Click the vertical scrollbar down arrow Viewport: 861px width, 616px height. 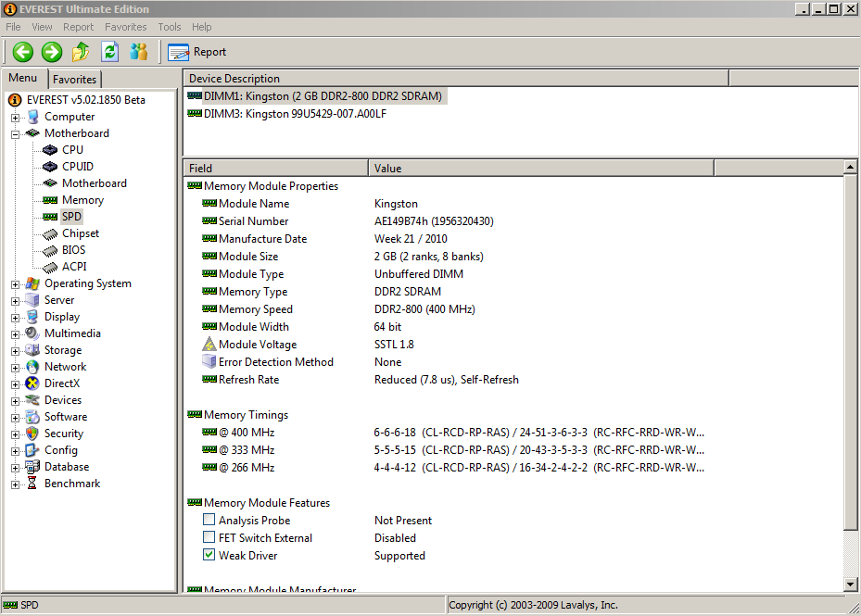click(851, 585)
